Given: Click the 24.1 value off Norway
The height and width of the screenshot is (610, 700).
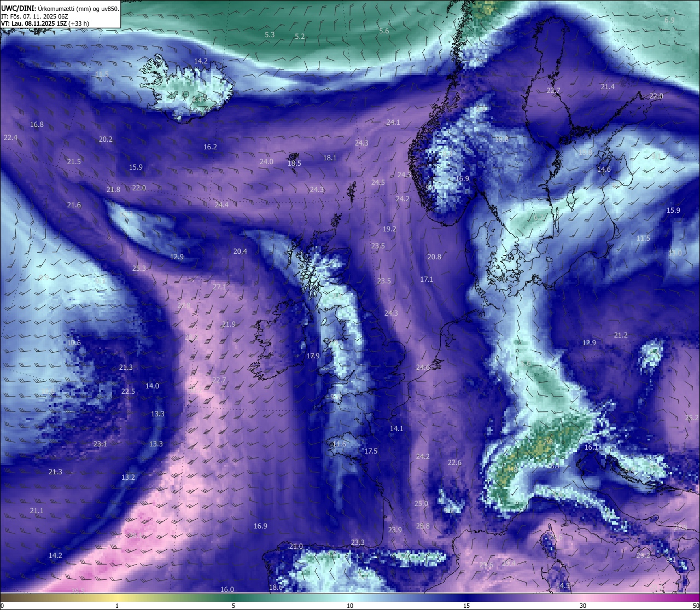Looking at the screenshot, I should click(x=393, y=123).
